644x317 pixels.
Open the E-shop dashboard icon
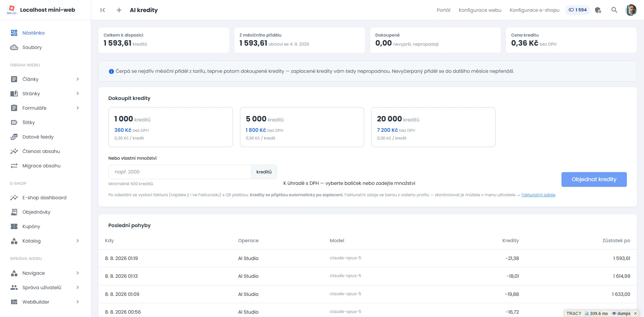[14, 198]
